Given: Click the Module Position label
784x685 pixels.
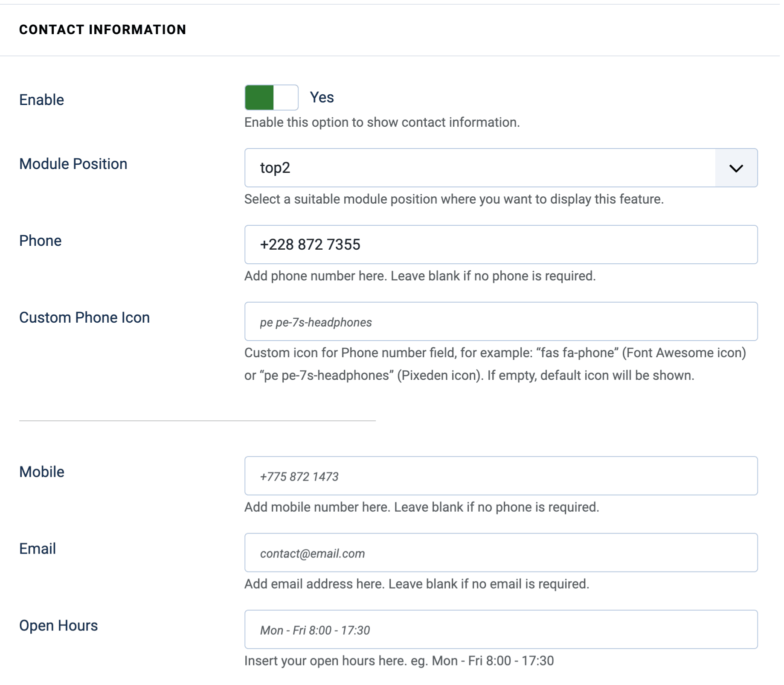Looking at the screenshot, I should (73, 164).
